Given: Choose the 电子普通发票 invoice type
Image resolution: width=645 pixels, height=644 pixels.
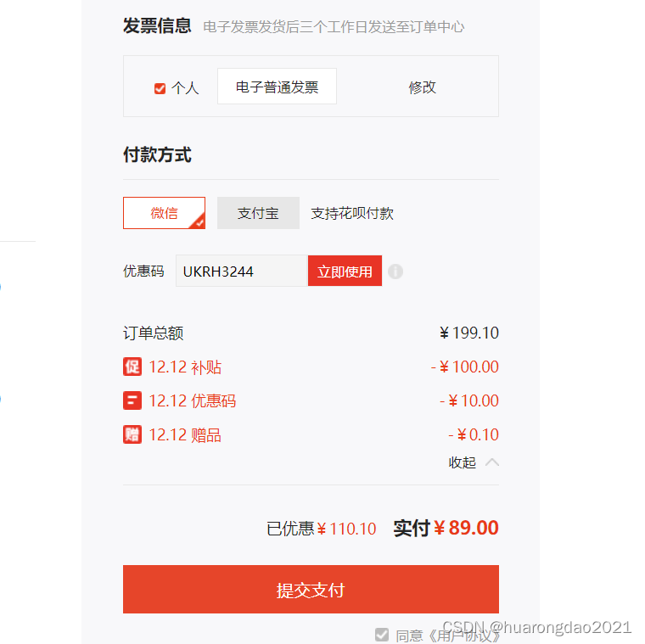Looking at the screenshot, I should tap(277, 87).
